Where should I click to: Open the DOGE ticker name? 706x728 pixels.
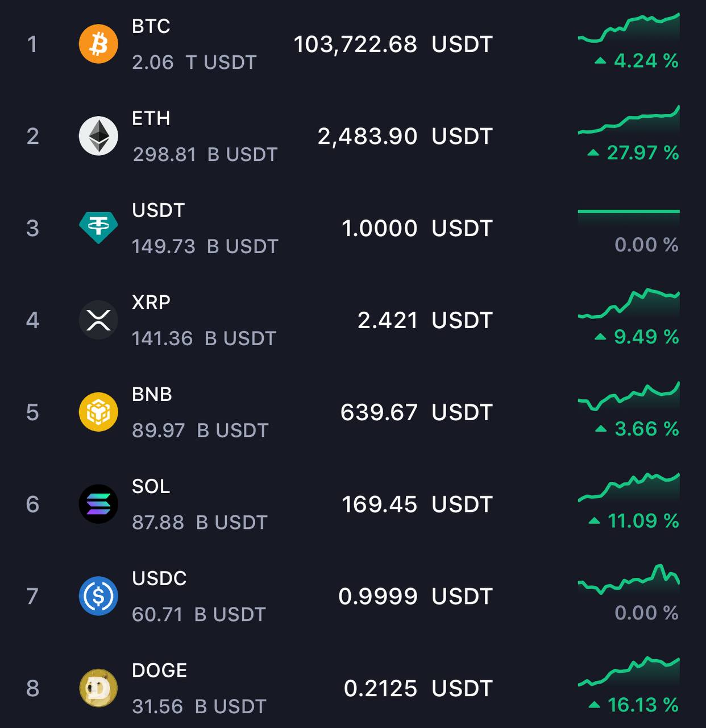pyautogui.click(x=159, y=671)
